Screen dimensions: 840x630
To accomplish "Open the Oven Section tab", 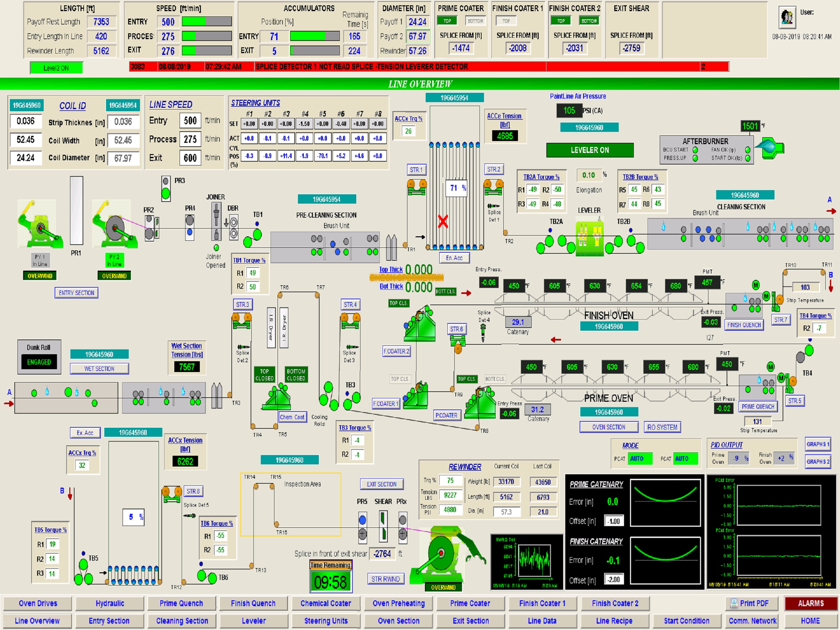I will [x=398, y=621].
